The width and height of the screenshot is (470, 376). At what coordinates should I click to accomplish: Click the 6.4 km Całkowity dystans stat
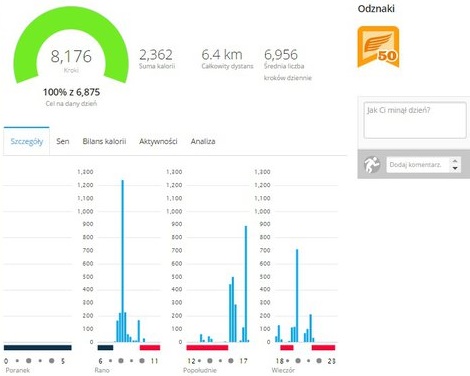click(227, 59)
